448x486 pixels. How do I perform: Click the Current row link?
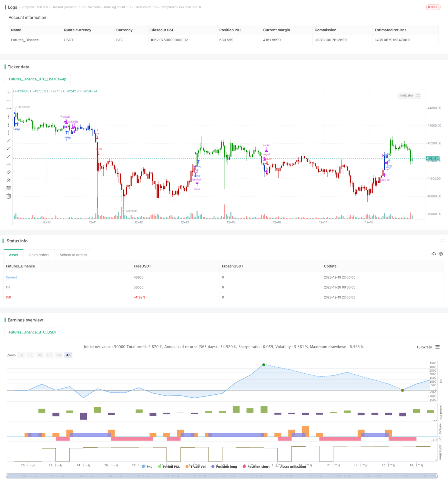(11, 277)
